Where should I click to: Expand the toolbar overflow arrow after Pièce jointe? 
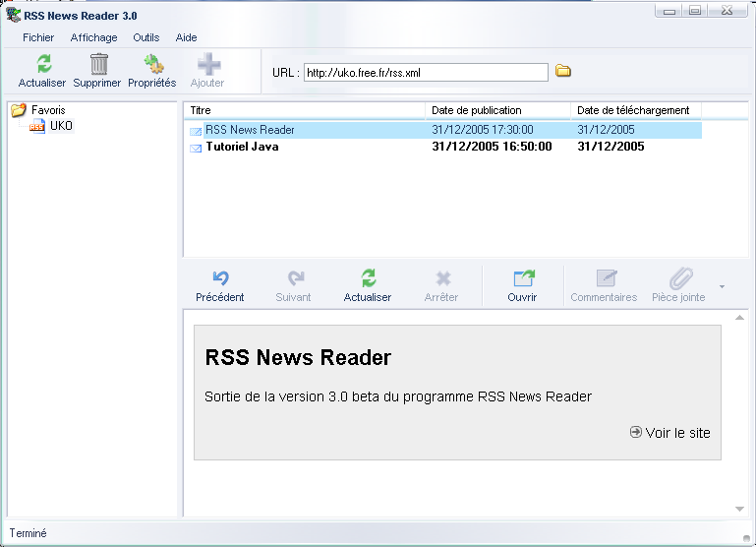[x=722, y=286]
